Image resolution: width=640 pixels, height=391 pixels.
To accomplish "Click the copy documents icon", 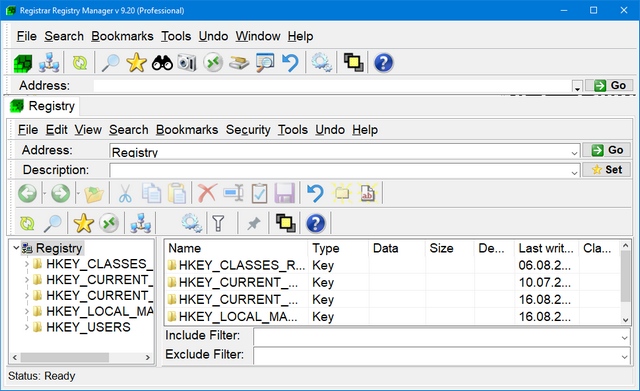I will pyautogui.click(x=151, y=193).
